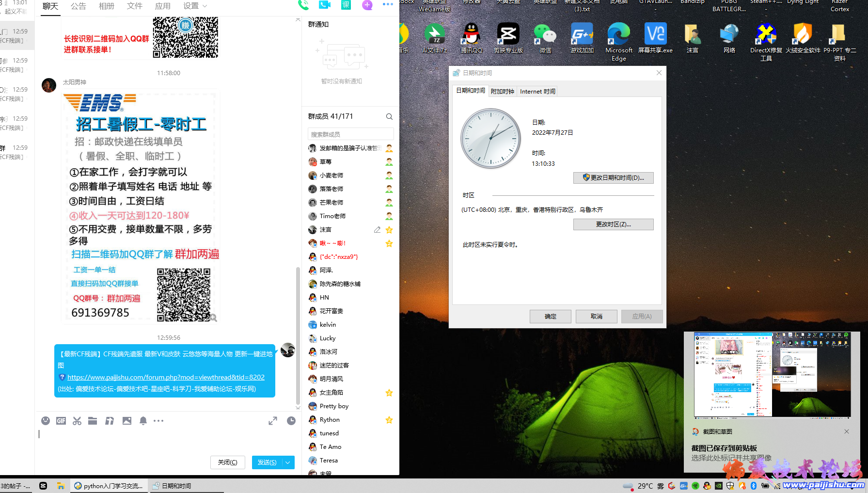This screenshot has height=493, width=868.
Task: Click the send-file folder icon
Action: click(93, 421)
